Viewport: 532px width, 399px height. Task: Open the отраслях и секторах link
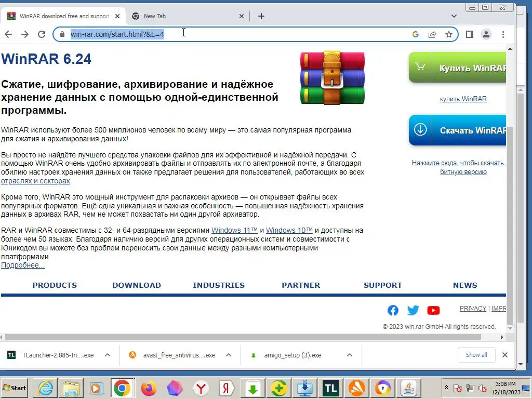(36, 181)
